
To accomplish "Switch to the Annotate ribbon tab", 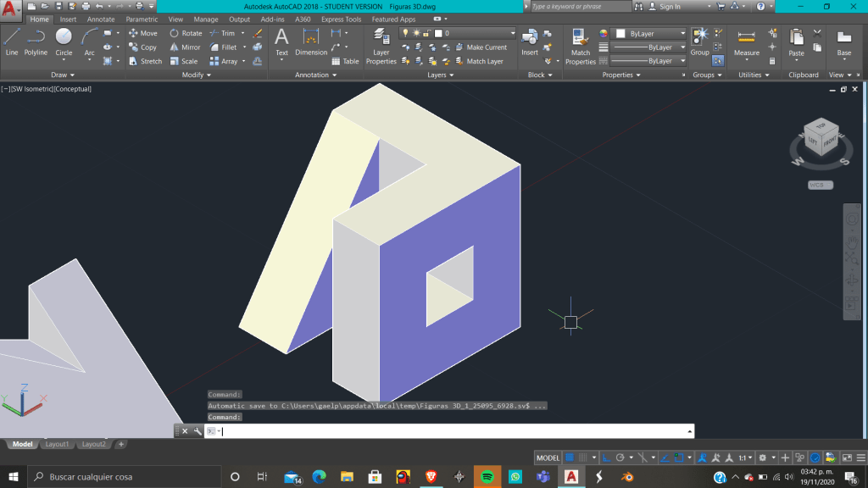I will tap(101, 19).
